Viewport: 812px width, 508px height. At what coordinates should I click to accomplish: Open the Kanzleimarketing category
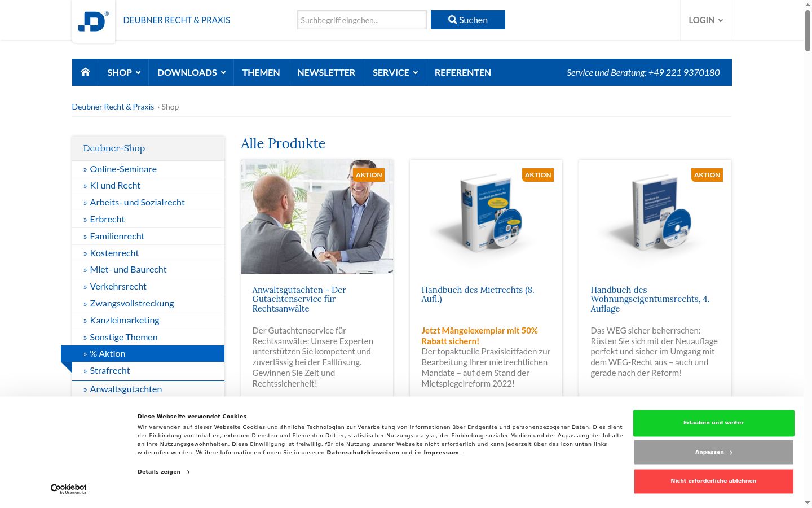(148, 320)
